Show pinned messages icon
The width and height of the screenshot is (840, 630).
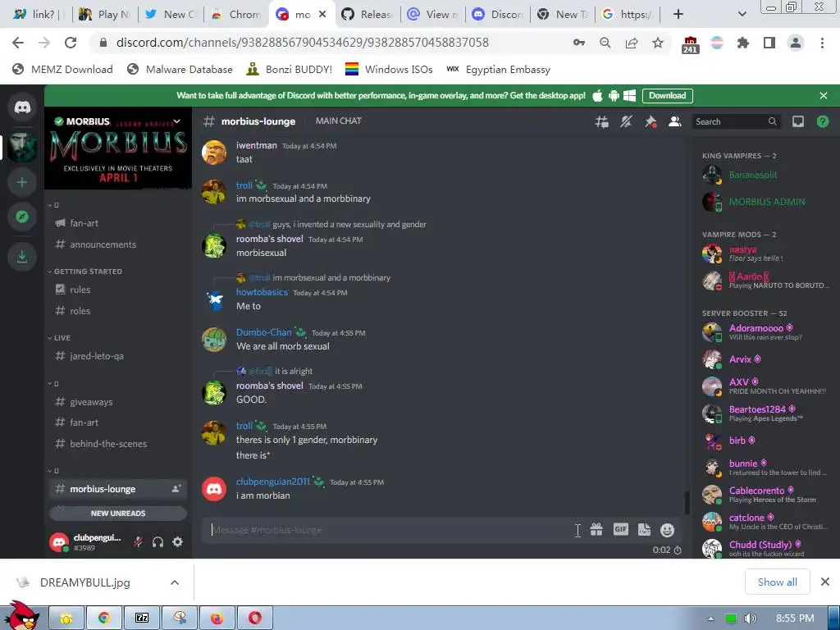[x=651, y=121]
